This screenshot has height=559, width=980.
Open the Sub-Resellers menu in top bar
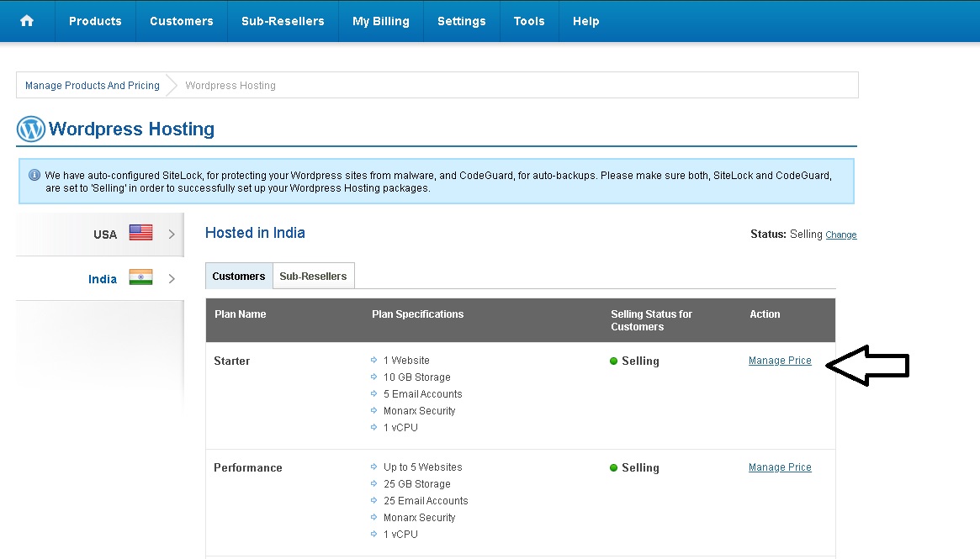click(283, 21)
